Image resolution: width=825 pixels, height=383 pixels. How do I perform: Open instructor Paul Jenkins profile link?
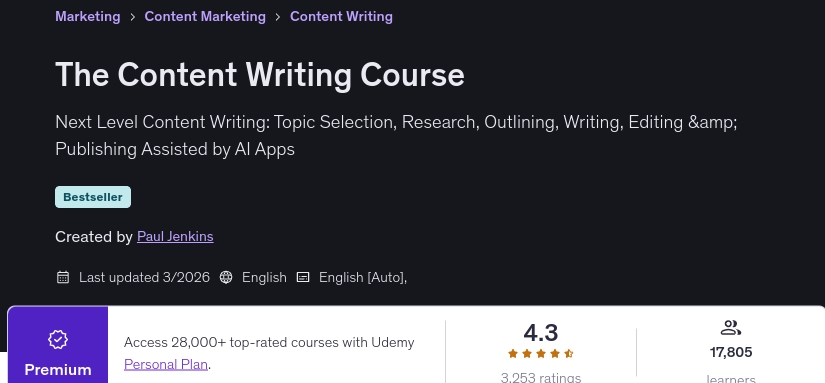click(175, 237)
